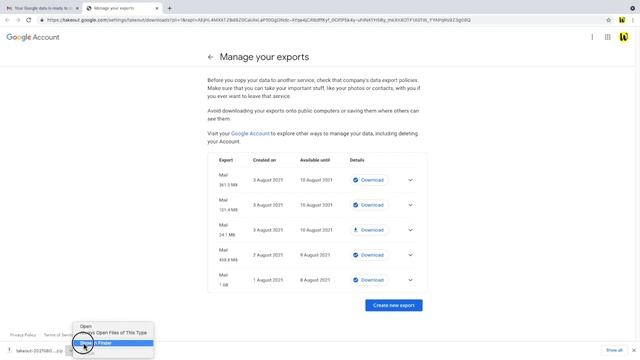The image size is (640, 360).
Task: Click the browser address bar URL
Action: click(x=259, y=20)
